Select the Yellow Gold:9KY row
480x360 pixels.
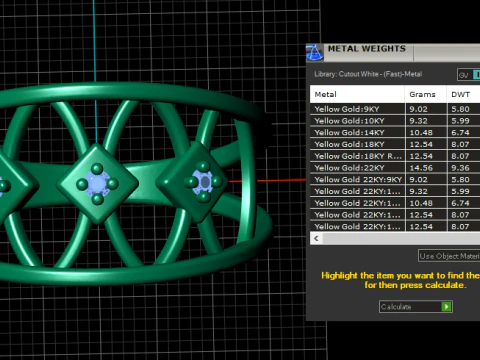(x=395, y=109)
